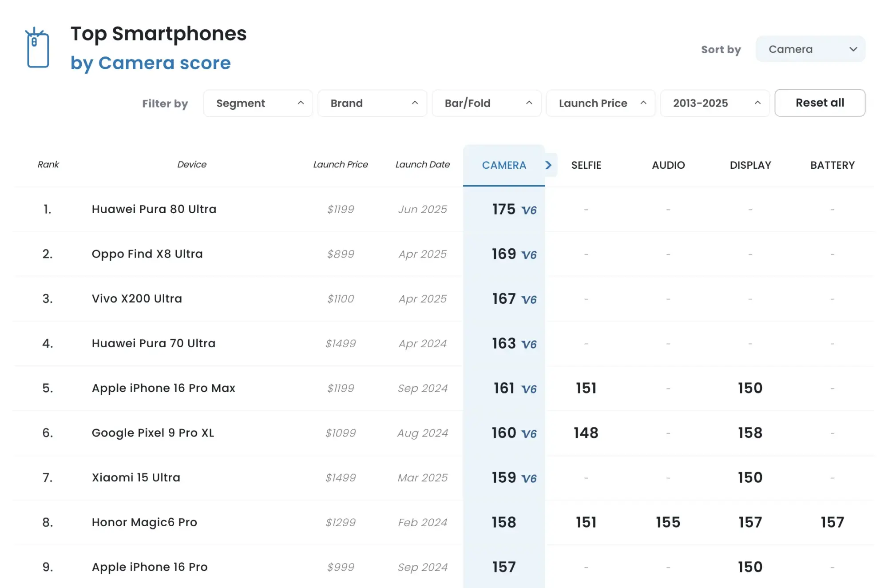Viewport: 888px width, 588px height.
Task: Click selfie score 148 for Google Pixel 9 Pro XL
Action: [x=586, y=433]
